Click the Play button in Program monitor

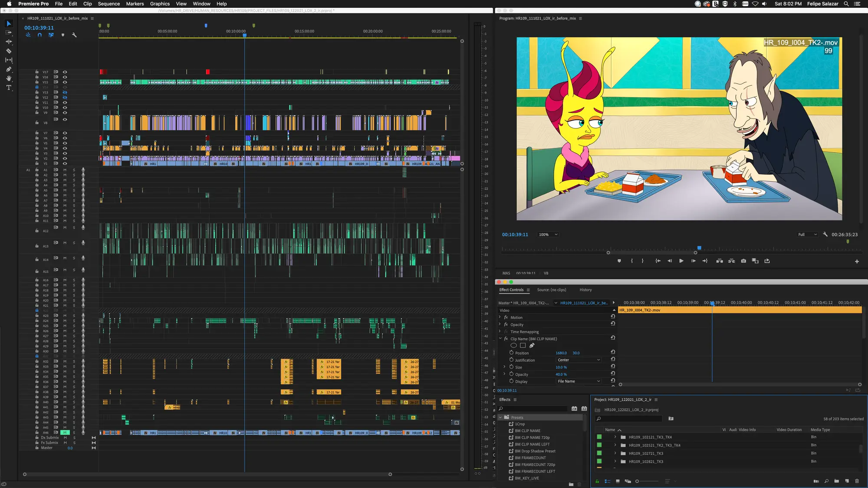(x=681, y=261)
